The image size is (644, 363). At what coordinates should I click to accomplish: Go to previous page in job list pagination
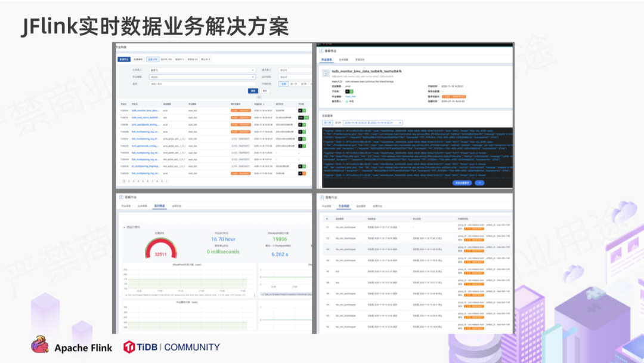[120, 181]
